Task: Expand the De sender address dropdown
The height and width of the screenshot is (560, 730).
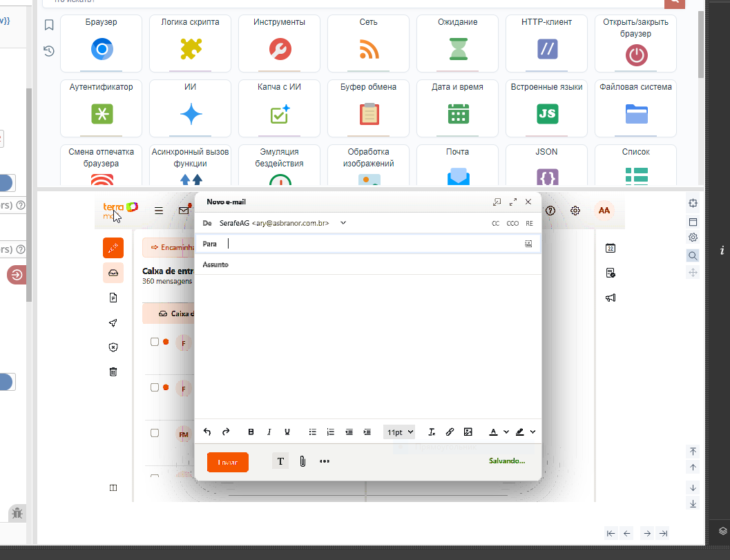Action: pos(343,223)
